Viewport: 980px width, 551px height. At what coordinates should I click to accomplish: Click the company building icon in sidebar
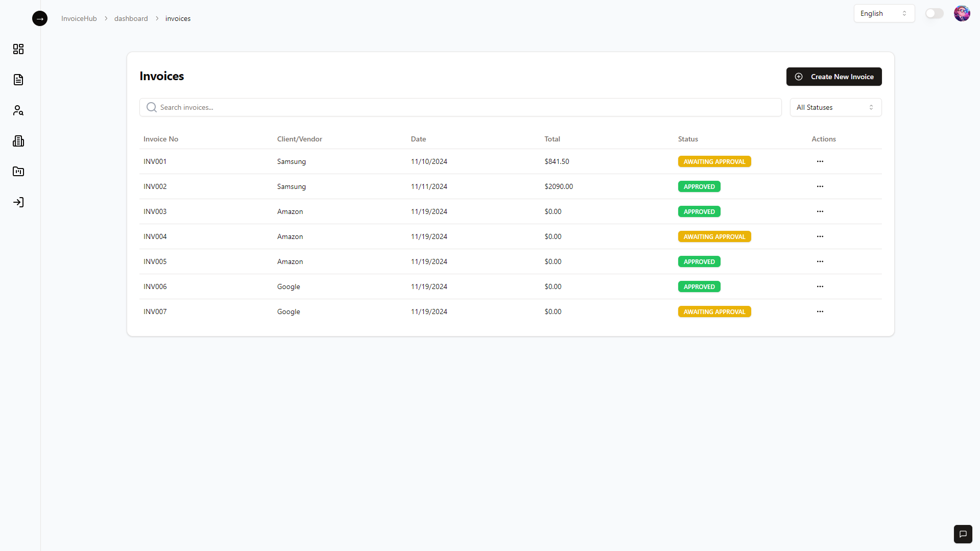coord(18,141)
